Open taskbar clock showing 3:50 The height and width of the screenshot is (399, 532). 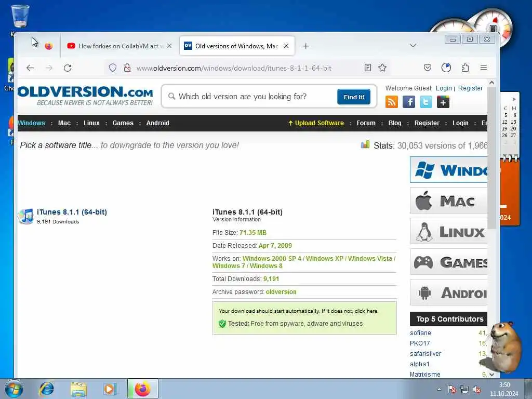(x=504, y=389)
